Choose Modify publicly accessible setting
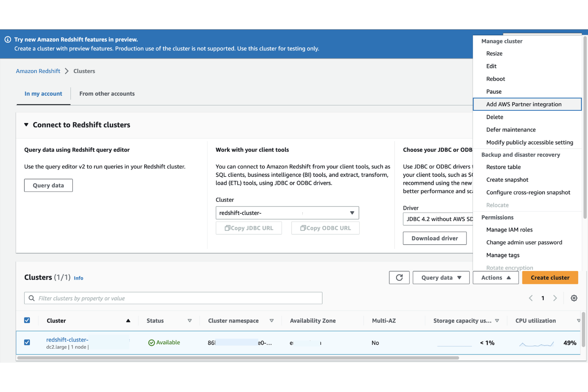This screenshot has height=392, width=588. pyautogui.click(x=527, y=143)
